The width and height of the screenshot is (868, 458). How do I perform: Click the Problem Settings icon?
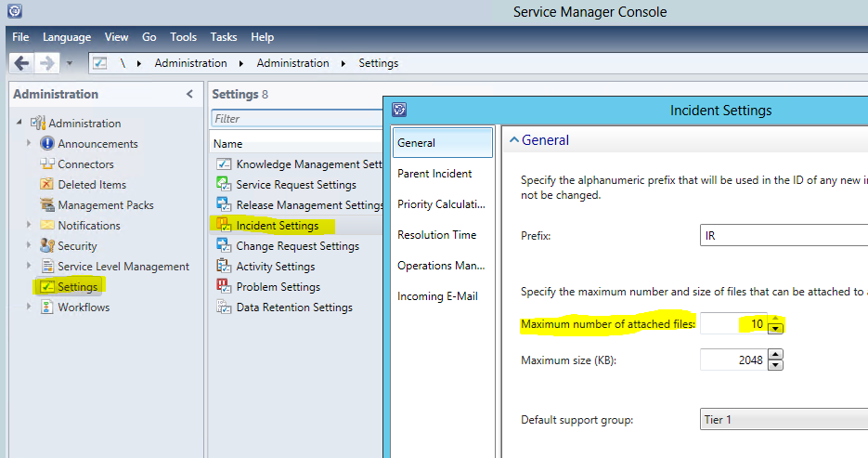(223, 287)
